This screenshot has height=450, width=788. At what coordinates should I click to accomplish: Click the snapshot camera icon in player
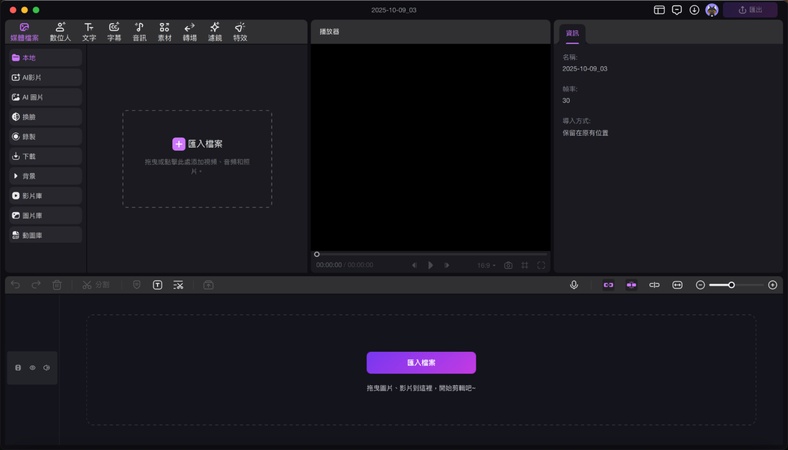coord(508,265)
